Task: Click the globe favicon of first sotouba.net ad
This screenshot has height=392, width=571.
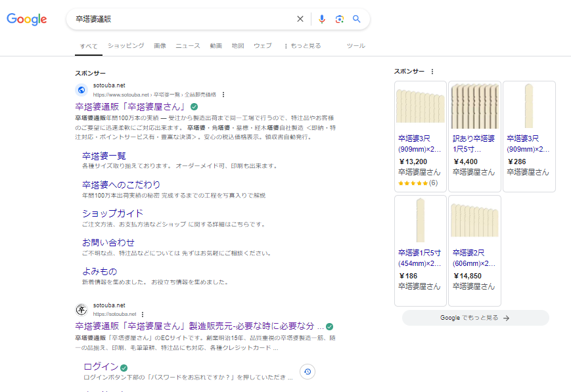Action: (81, 89)
